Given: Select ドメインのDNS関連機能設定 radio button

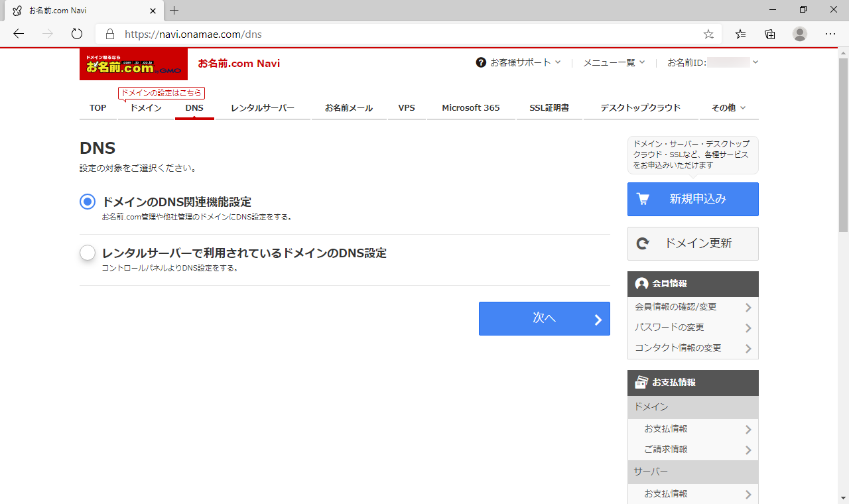Looking at the screenshot, I should point(88,202).
